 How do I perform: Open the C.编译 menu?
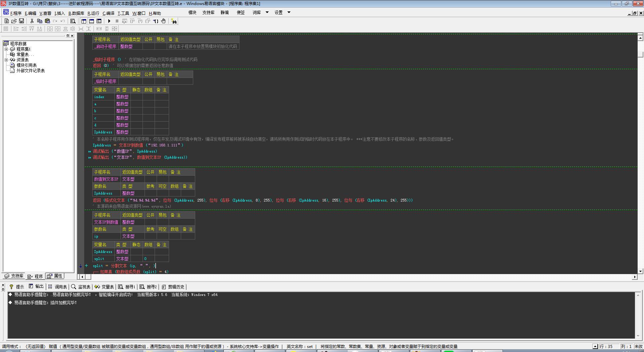(108, 13)
